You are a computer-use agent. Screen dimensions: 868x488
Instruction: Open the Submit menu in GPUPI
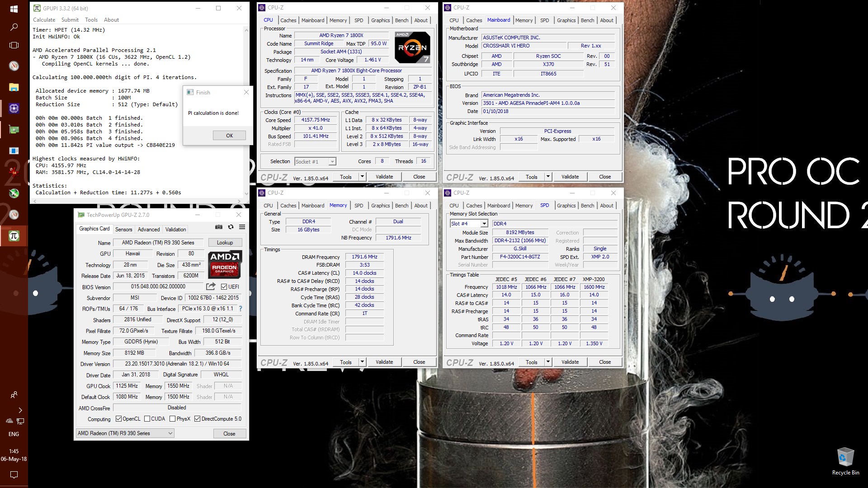coord(70,20)
